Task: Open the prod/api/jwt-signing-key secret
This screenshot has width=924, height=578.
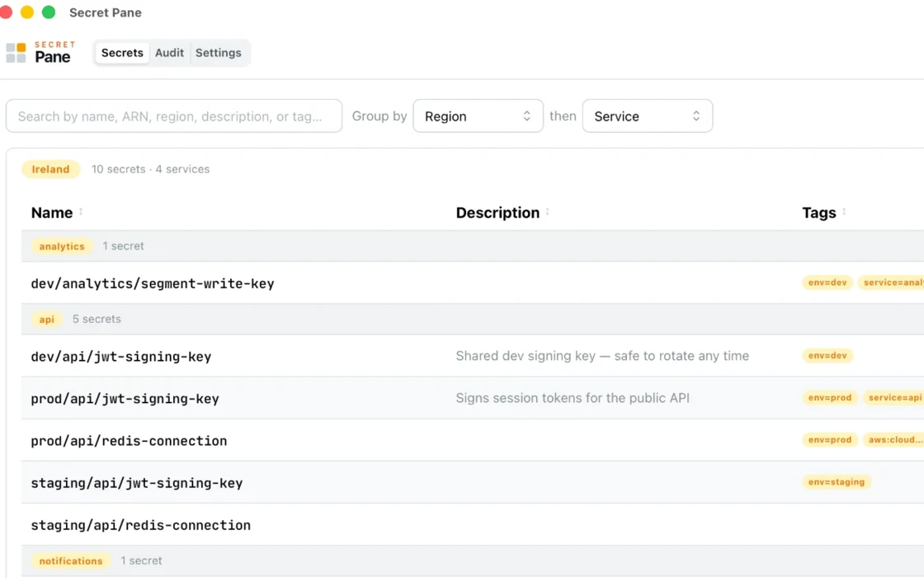Action: tap(125, 399)
